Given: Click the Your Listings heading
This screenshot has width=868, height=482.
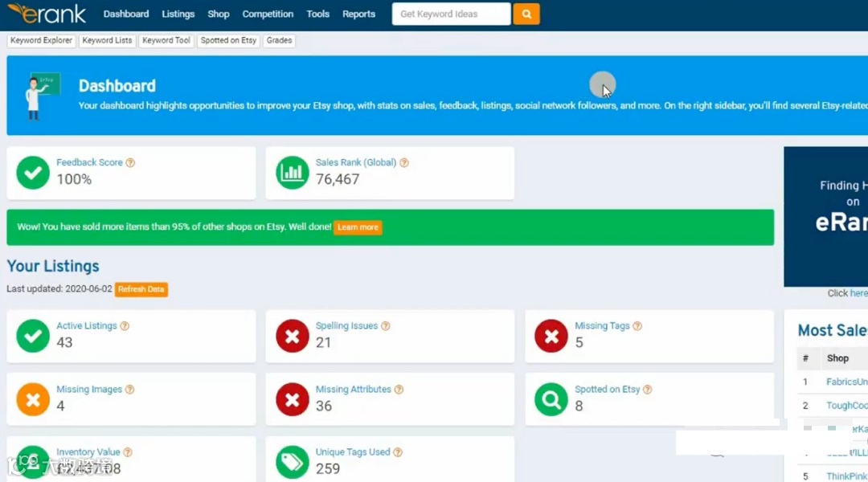Looking at the screenshot, I should [52, 266].
